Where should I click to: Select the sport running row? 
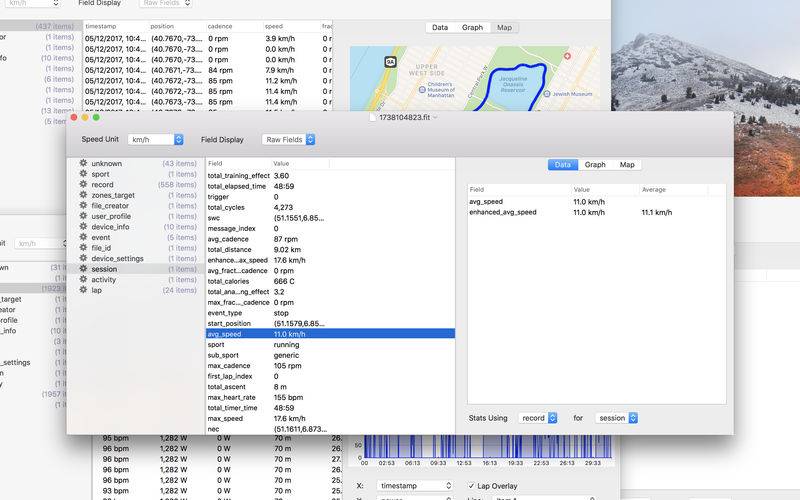pyautogui.click(x=330, y=344)
